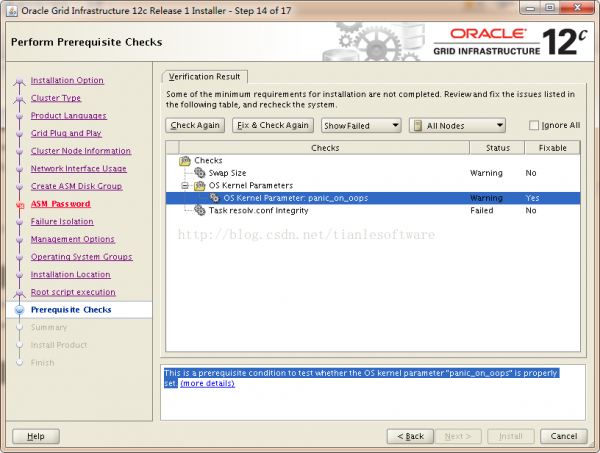Select the root Checks tree row
Viewport: 600px width, 453px height.
tap(373, 160)
